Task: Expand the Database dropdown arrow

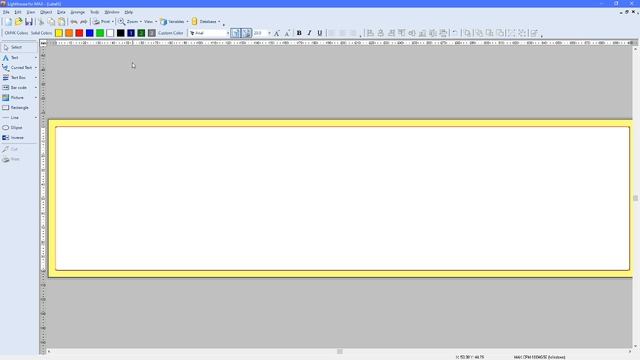Action: pyautogui.click(x=219, y=22)
